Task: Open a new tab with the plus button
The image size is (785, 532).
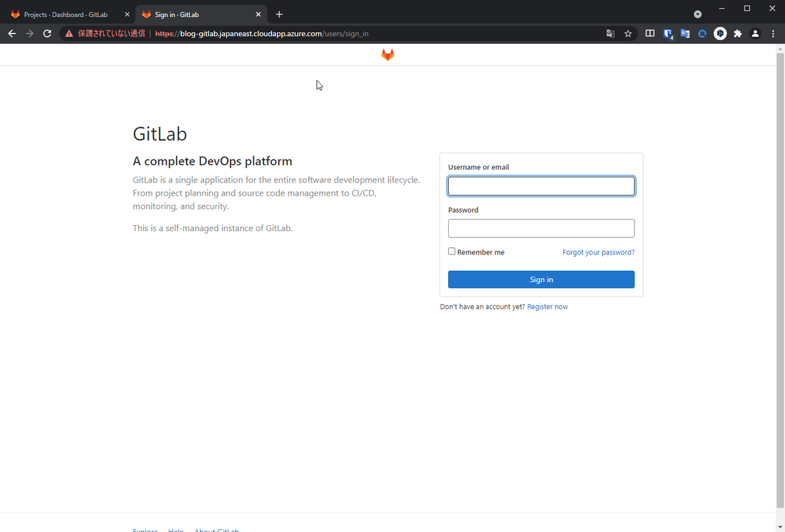Action: click(x=279, y=14)
